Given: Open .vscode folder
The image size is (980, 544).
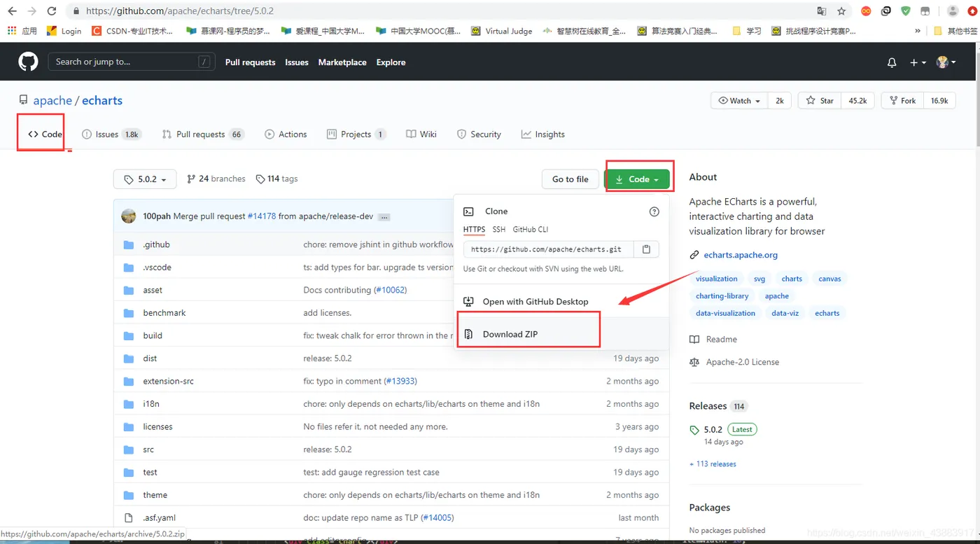Looking at the screenshot, I should [157, 267].
